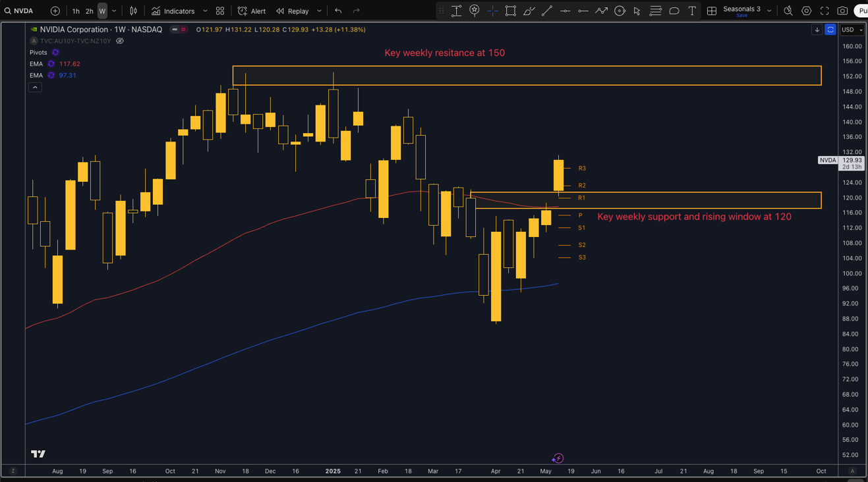Select the EMA 117.62 indicator legend

(x=55, y=64)
